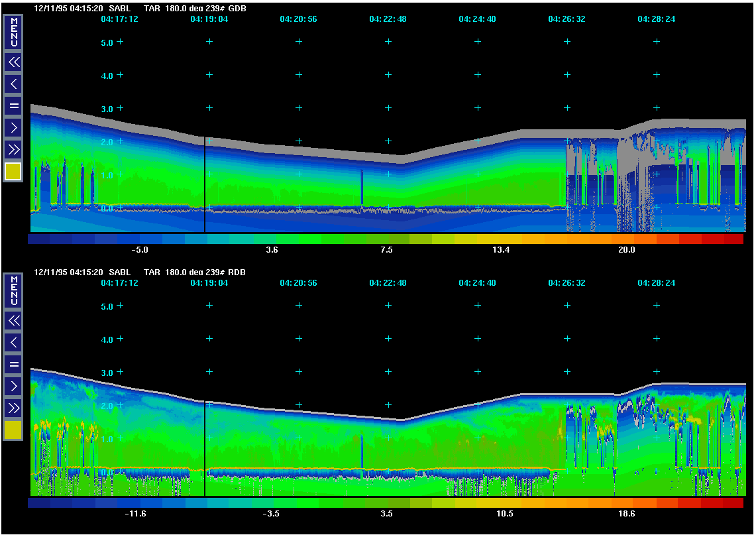
Task: Step back with single-left arrow in RDB panel
Action: pos(13,343)
